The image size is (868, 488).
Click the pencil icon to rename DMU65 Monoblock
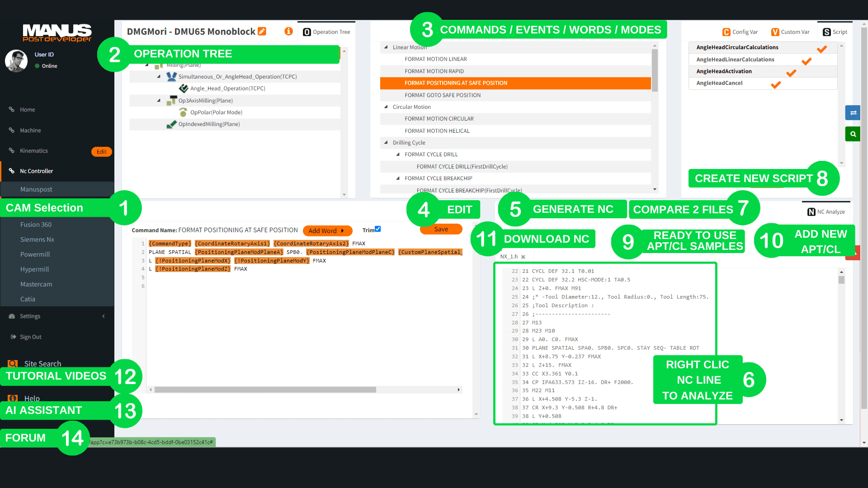point(262,31)
